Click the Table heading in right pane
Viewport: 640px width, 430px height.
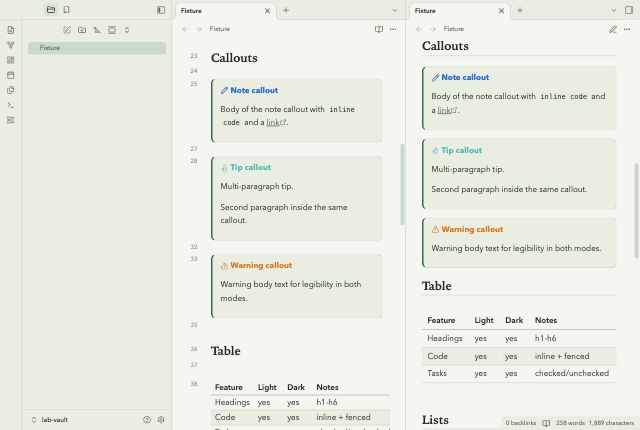click(x=437, y=286)
